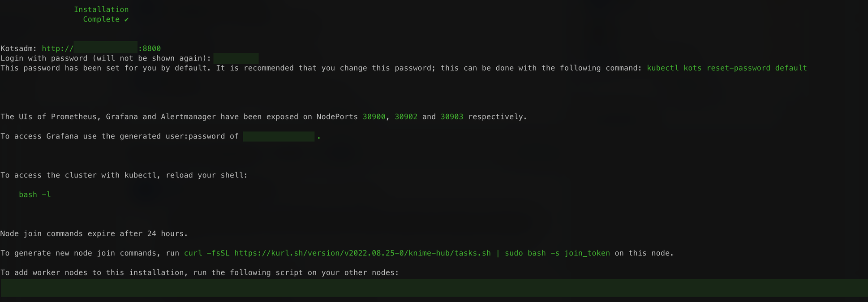Open the kurl.sh tasks.sh URL
The height and width of the screenshot is (302, 868).
pyautogui.click(x=362, y=253)
